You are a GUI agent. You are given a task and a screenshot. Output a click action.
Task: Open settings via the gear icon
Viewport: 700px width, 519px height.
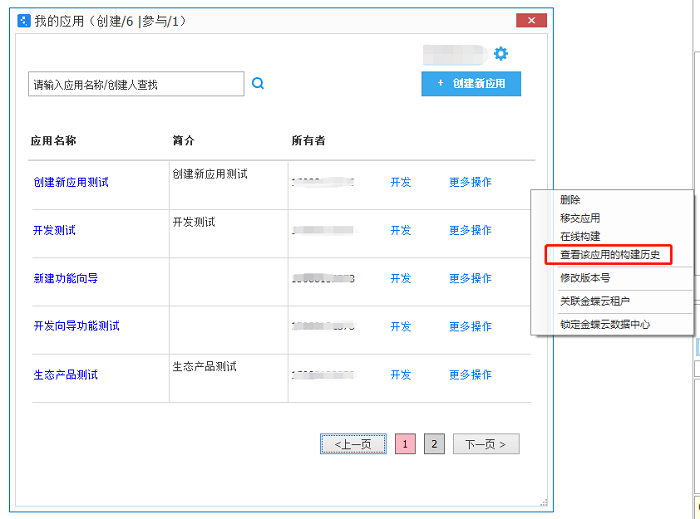coord(501,54)
